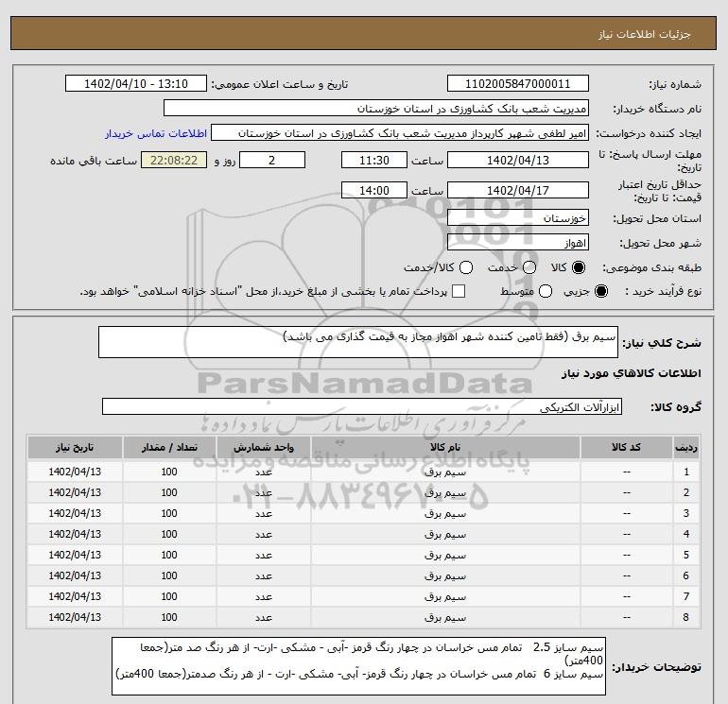Image resolution: width=728 pixels, height=704 pixels.
Task: Click the announcement date field 1402/04/10 - 13:10
Action: pos(135,83)
